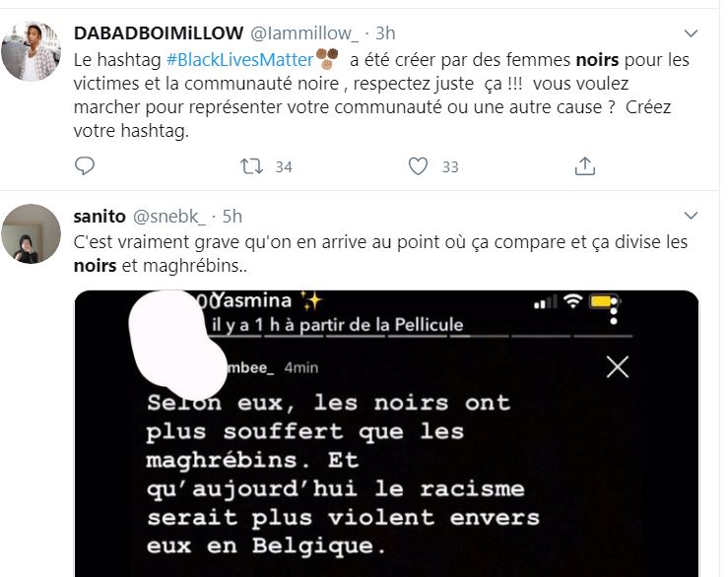
Task: Reply to DABADBOIMiLLOW's tweet
Action: click(x=85, y=165)
